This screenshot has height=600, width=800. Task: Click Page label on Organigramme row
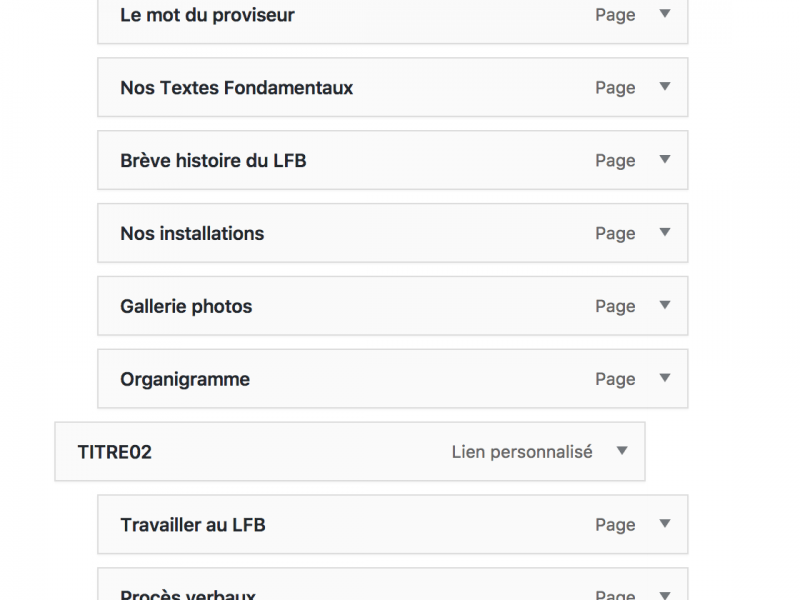[615, 380]
